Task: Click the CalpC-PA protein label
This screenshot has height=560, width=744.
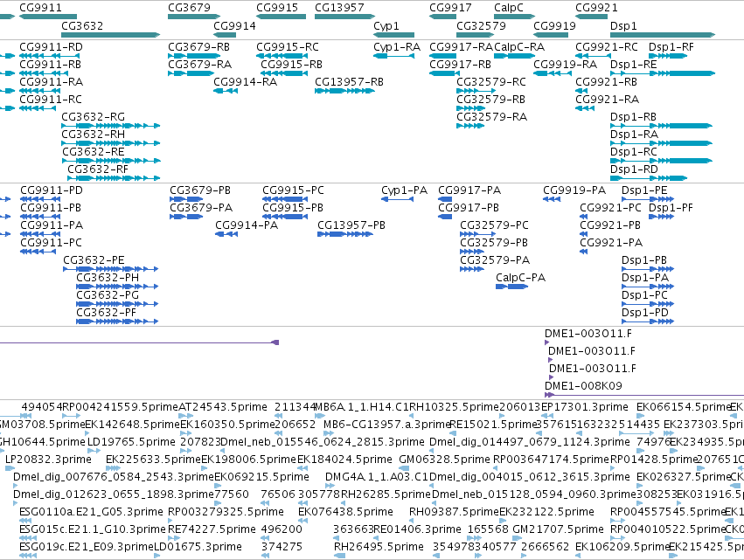Action: point(520,278)
